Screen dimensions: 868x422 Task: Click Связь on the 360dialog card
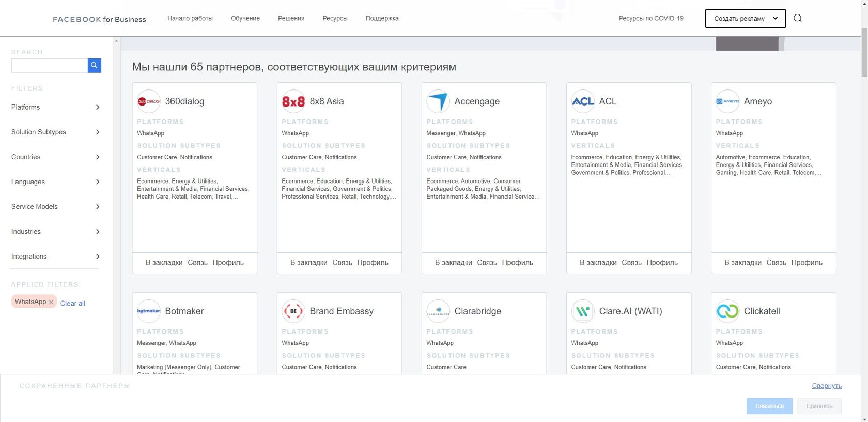(x=198, y=263)
